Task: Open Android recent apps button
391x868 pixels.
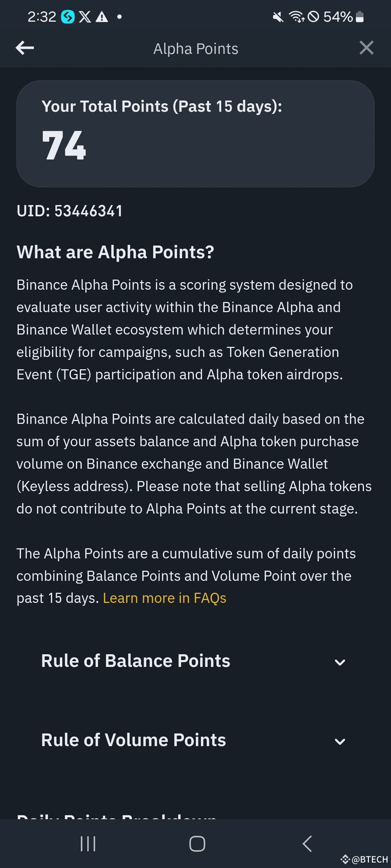Action: [88, 844]
